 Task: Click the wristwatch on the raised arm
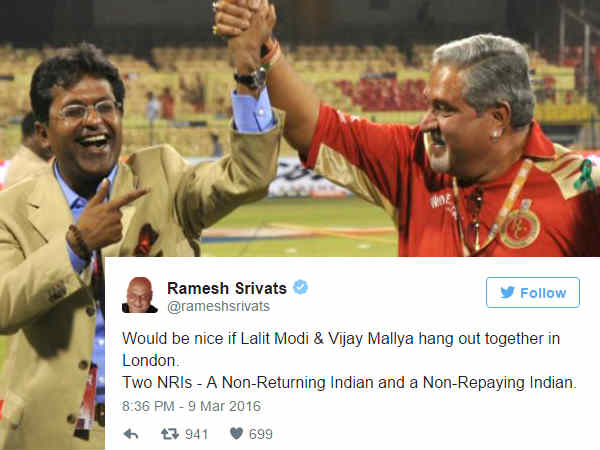251,79
